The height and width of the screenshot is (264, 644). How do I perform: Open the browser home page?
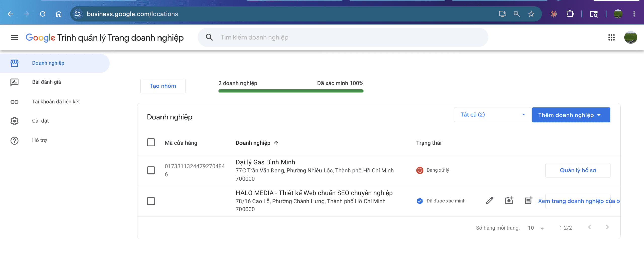pyautogui.click(x=58, y=14)
